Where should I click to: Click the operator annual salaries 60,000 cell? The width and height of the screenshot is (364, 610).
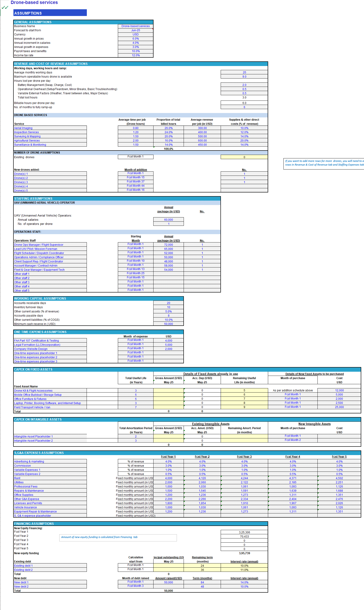coord(169,220)
